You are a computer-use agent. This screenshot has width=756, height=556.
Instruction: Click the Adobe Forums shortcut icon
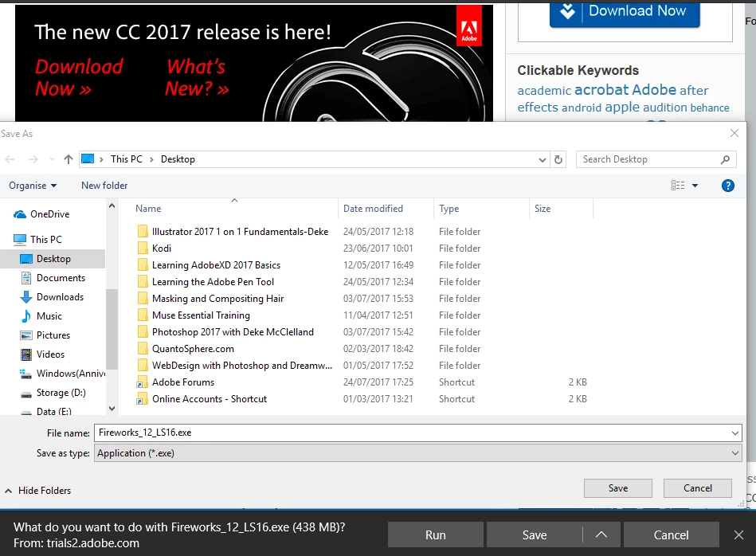point(143,382)
